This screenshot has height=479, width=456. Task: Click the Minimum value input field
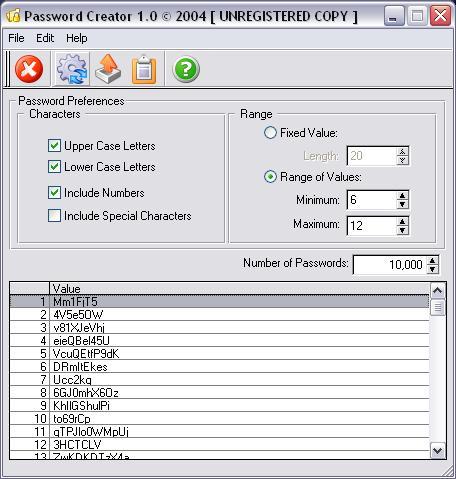pyautogui.click(x=372, y=200)
